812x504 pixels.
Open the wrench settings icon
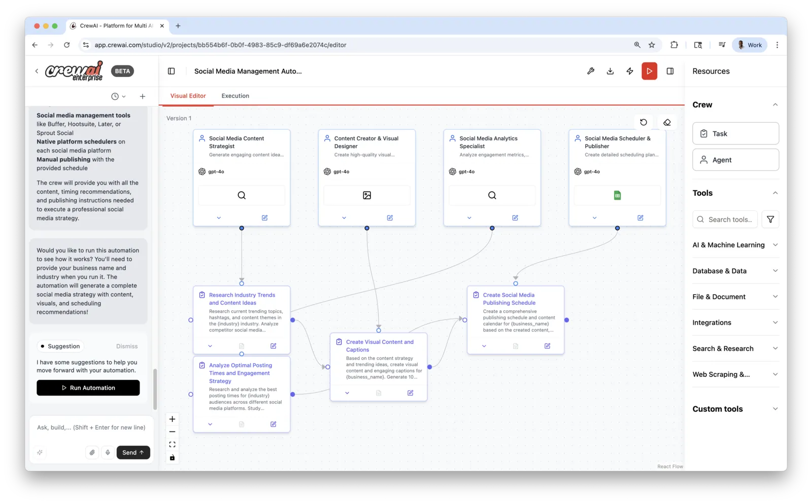591,71
